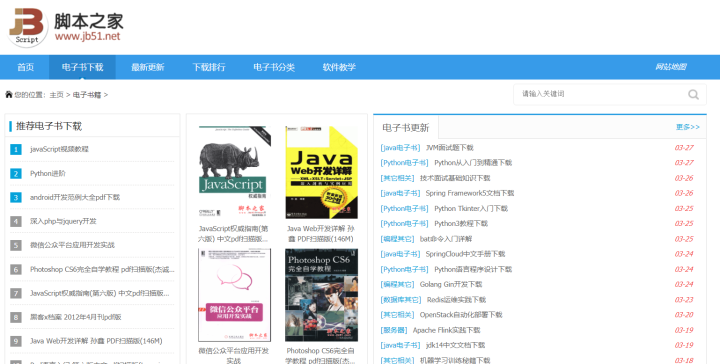Open the 电子书下载 nav item

[x=82, y=67]
